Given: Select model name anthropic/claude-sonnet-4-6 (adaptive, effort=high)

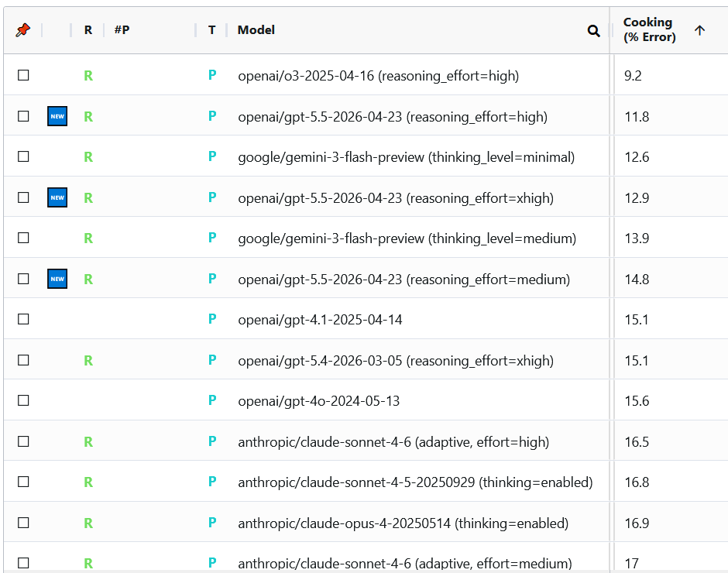Looking at the screenshot, I should [393, 441].
